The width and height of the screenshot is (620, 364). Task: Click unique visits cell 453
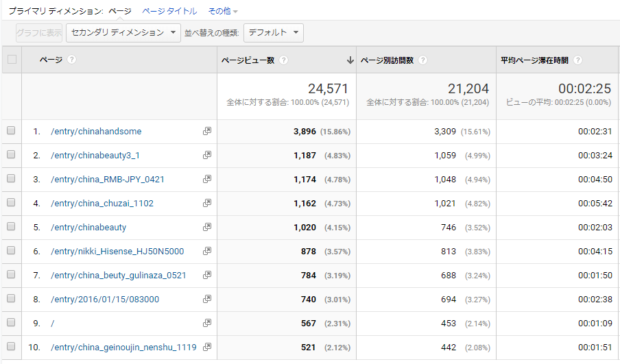point(449,324)
